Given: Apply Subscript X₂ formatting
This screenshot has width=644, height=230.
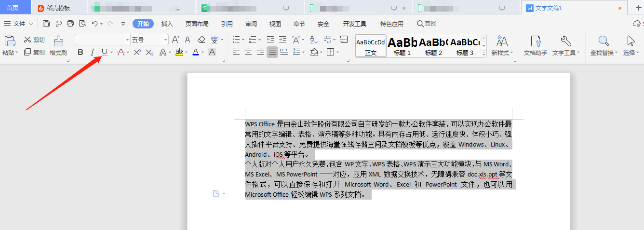Looking at the screenshot, I should pos(149,52).
